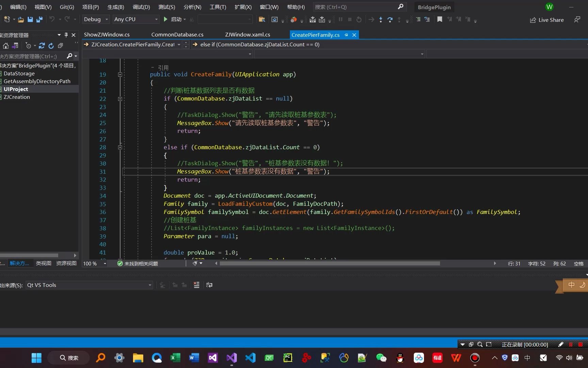Click the editor horizontal scrollbar
Image resolution: width=588 pixels, height=368 pixels.
[329, 263]
